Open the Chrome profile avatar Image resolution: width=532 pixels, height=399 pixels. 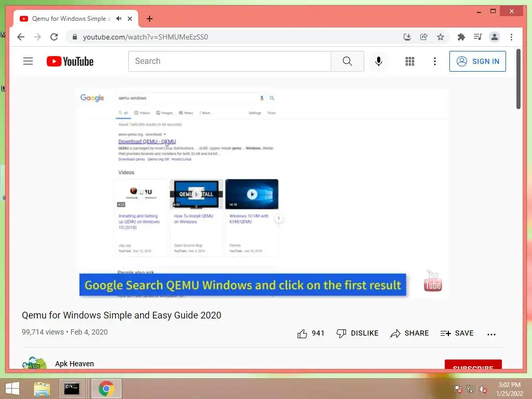click(x=495, y=37)
